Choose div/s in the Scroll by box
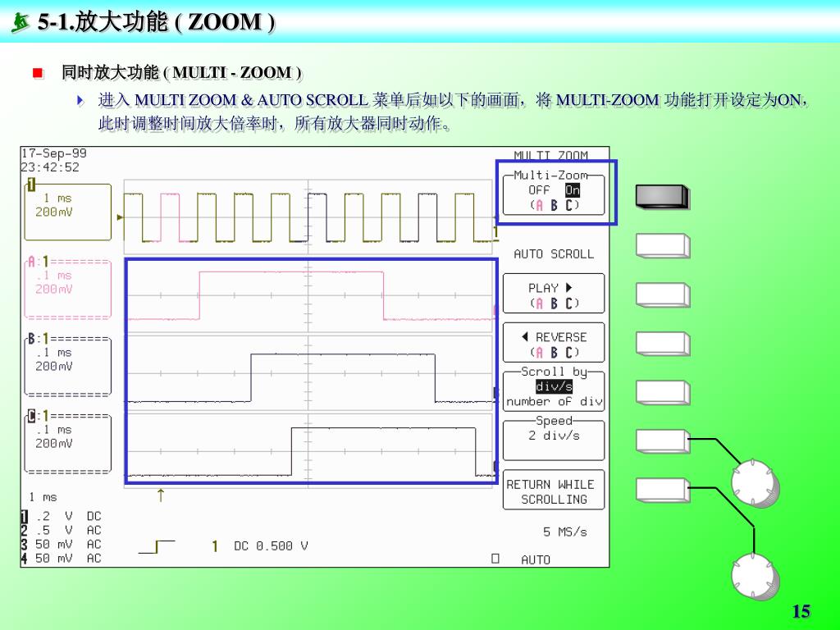This screenshot has height=630, width=840. click(x=554, y=386)
